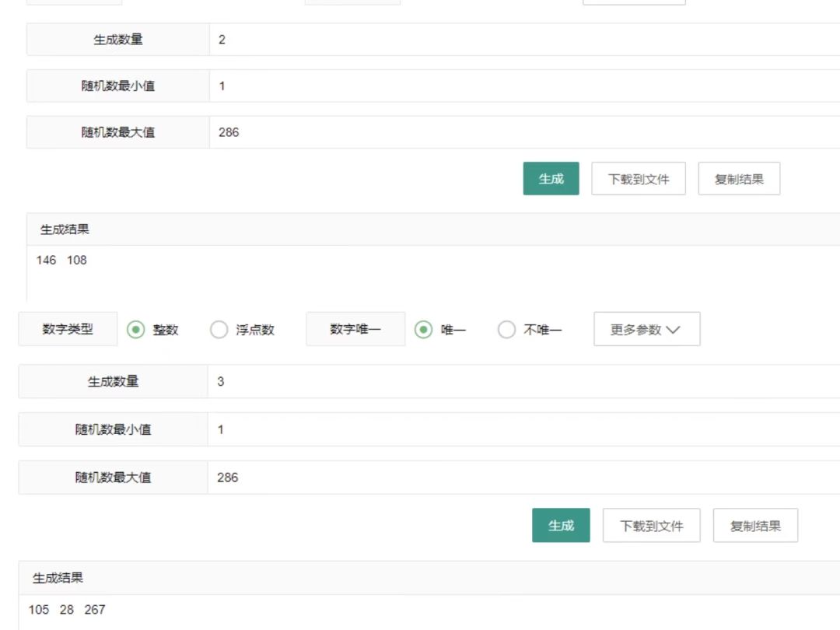Click the lower 随机数最小值 input field
The height and width of the screenshot is (630, 840).
coord(523,429)
